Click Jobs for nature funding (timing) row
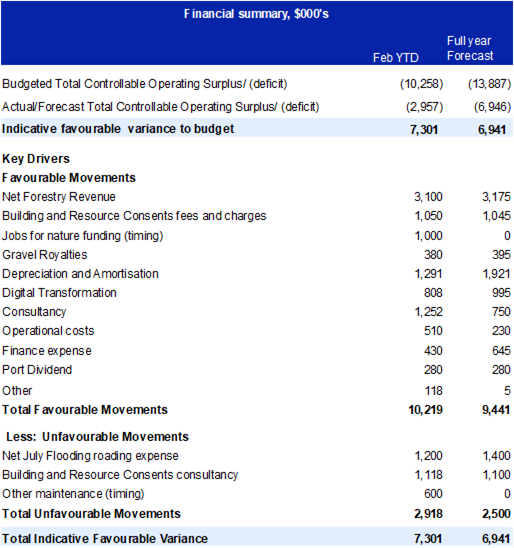Viewport: 514px width, 548px height. [257, 236]
